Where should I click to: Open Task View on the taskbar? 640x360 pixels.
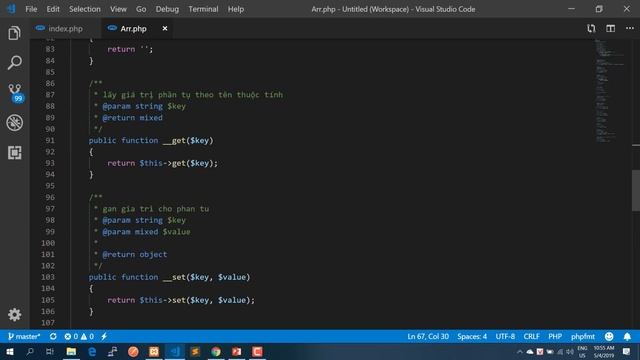click(50, 351)
